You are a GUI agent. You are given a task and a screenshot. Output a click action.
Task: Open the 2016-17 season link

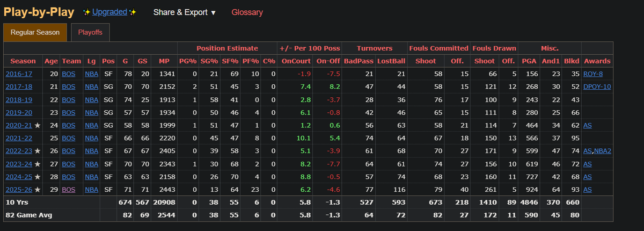pos(18,74)
